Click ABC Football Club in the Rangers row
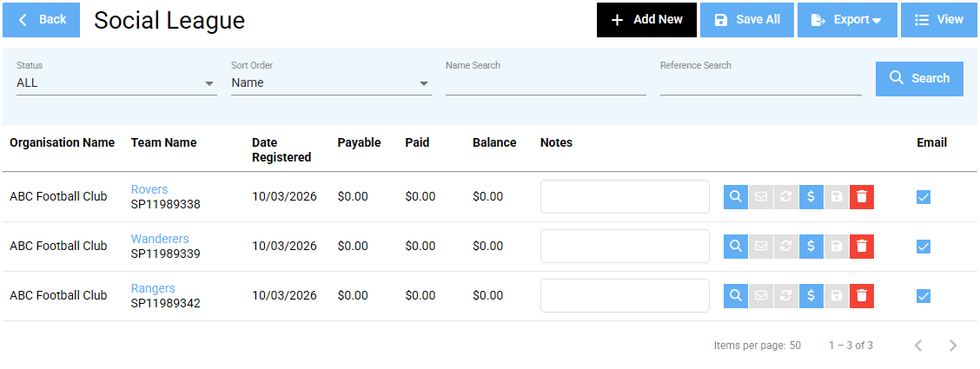Image resolution: width=980 pixels, height=369 pixels. [x=58, y=295]
